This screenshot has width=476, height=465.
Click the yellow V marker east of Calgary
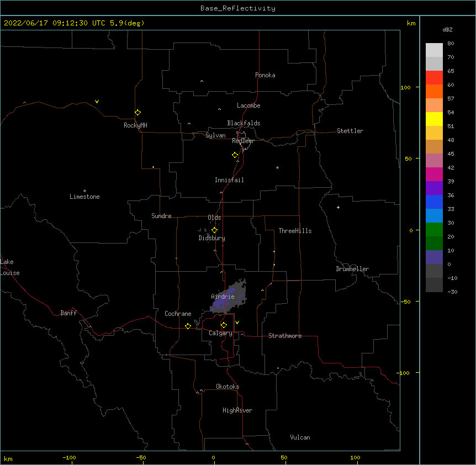237,323
